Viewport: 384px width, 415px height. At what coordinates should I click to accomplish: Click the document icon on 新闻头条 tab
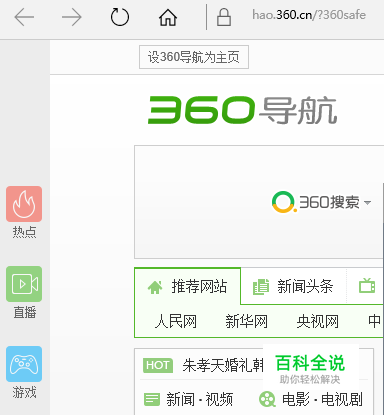(x=261, y=287)
